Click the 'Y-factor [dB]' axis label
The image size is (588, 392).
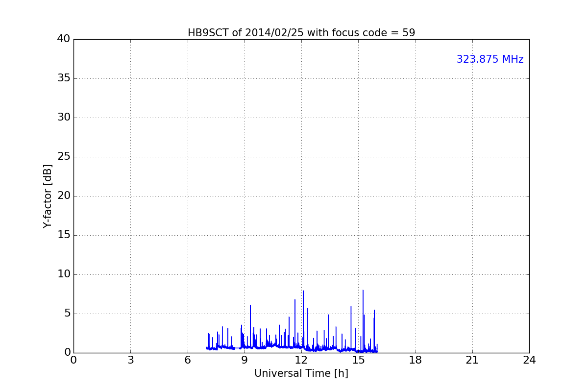click(48, 196)
